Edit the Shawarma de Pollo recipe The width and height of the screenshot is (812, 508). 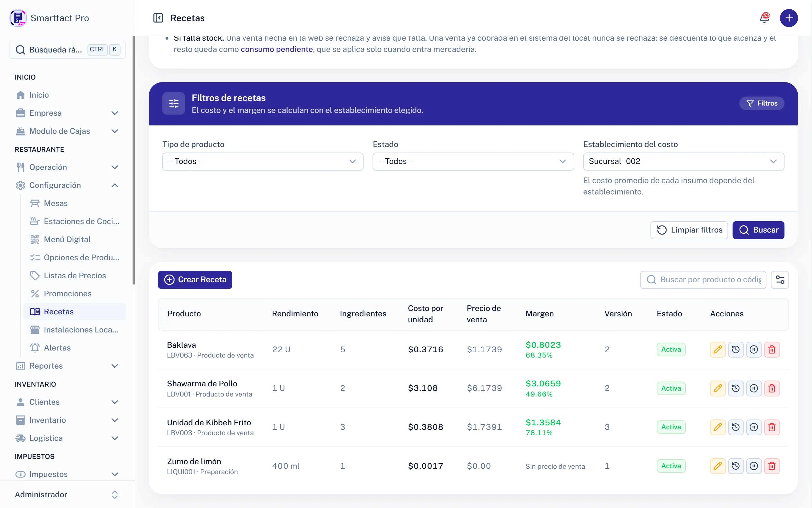coord(717,388)
